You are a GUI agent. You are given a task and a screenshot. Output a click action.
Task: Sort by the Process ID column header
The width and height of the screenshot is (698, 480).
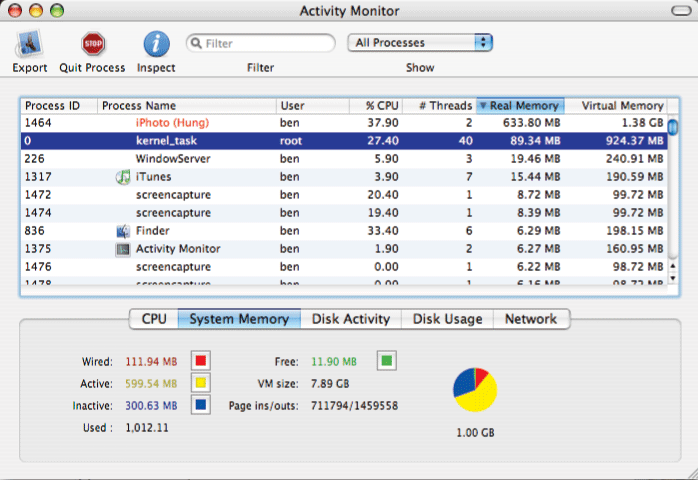[59, 106]
